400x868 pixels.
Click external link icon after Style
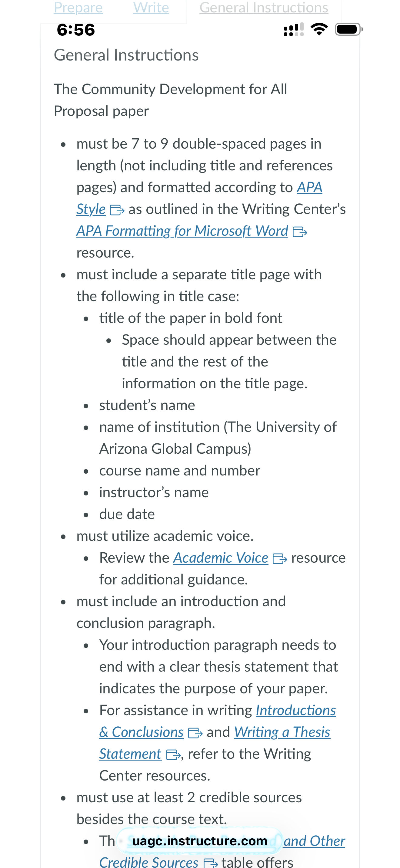tap(117, 210)
